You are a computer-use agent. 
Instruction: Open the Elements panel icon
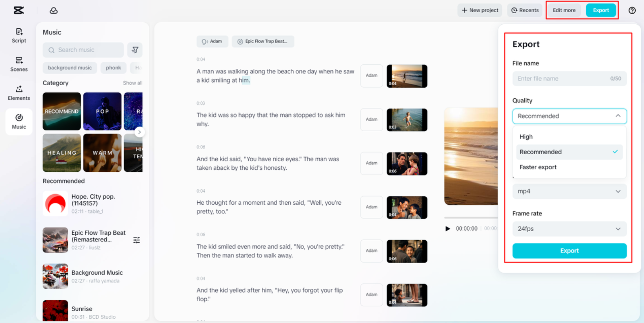tap(19, 92)
